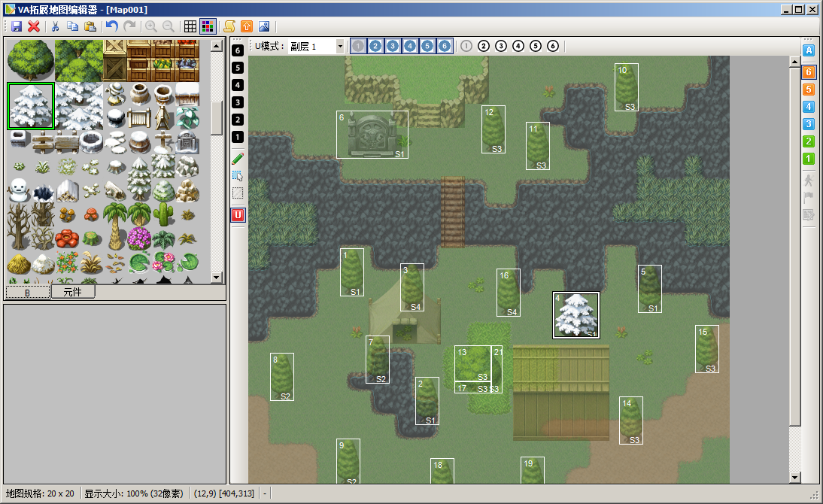Toggle the red U mode button
Image resolution: width=823 pixels, height=504 pixels.
coord(238,214)
